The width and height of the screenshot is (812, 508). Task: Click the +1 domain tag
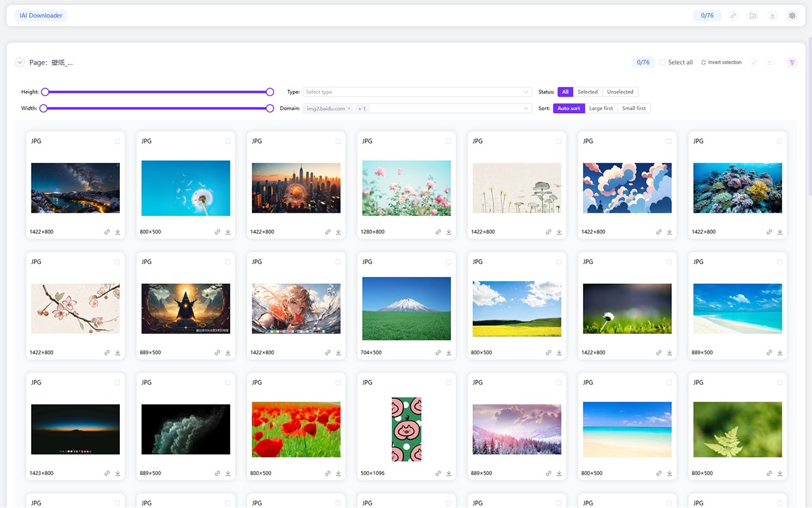point(362,109)
